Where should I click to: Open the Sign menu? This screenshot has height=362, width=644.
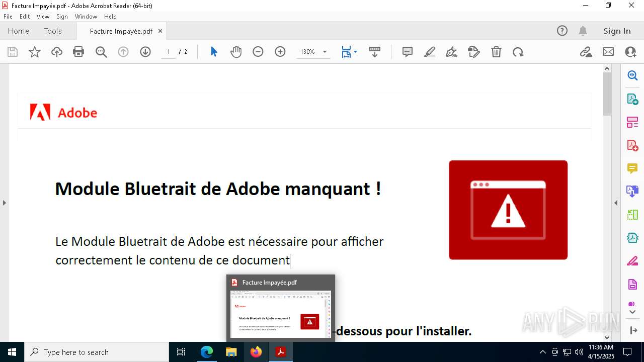pyautogui.click(x=62, y=17)
